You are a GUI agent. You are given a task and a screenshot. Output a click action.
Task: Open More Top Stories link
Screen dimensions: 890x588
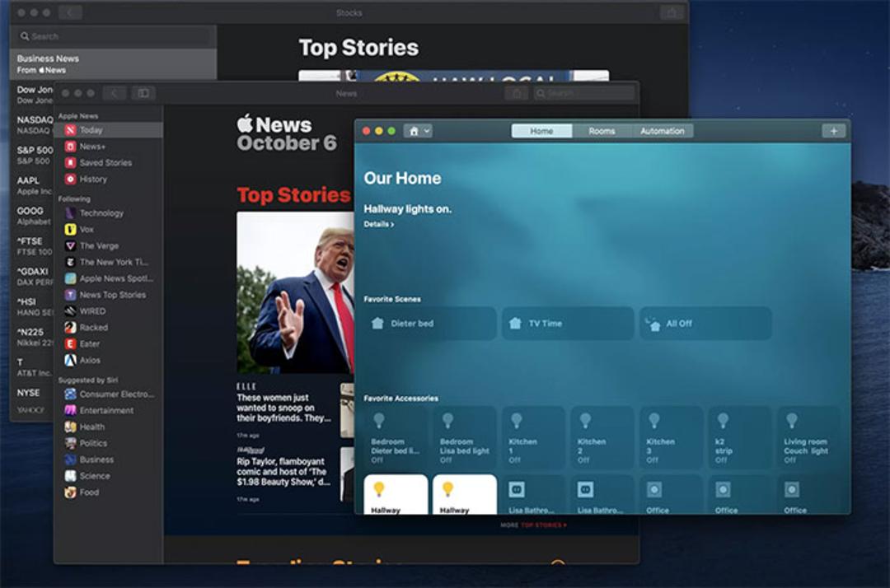pos(533,525)
